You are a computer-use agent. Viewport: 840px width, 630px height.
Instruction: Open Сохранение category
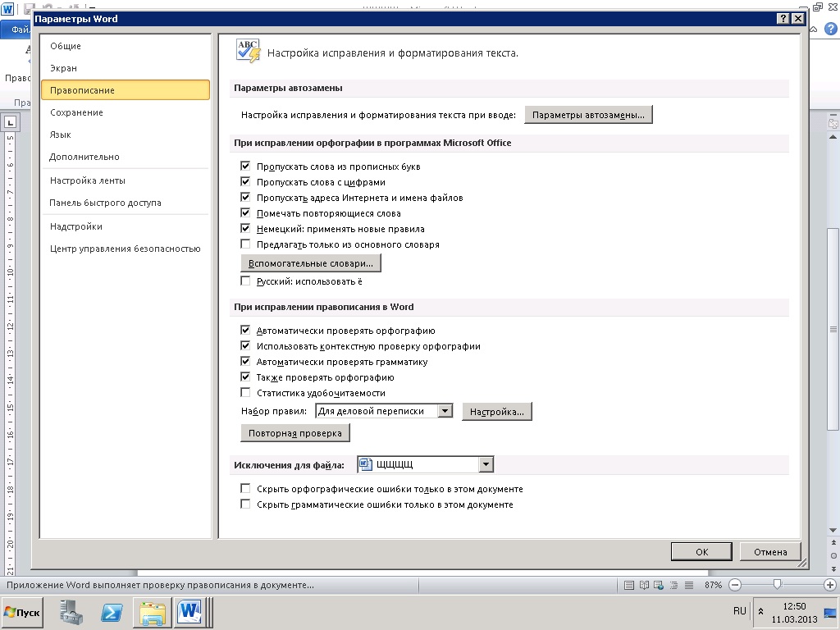tap(126, 112)
